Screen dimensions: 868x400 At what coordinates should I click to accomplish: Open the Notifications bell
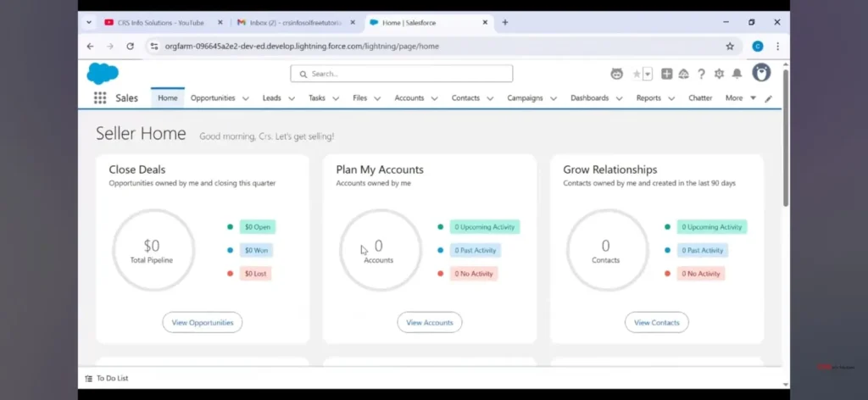click(737, 74)
